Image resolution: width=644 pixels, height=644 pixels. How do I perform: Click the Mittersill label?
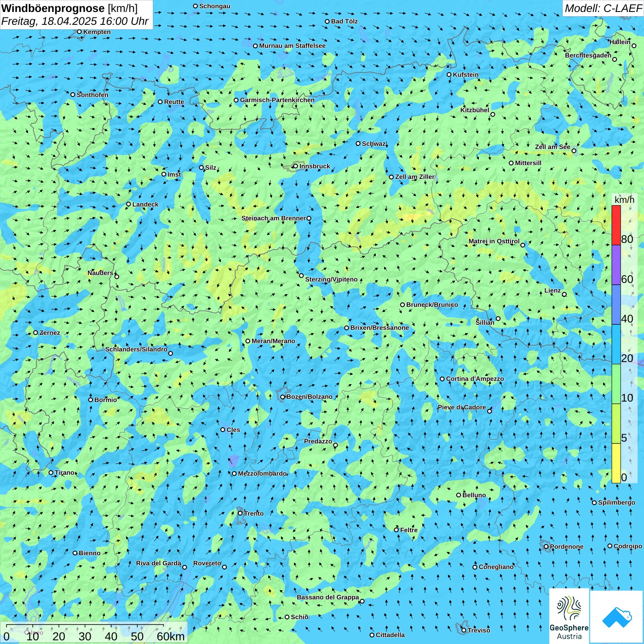[528, 163]
